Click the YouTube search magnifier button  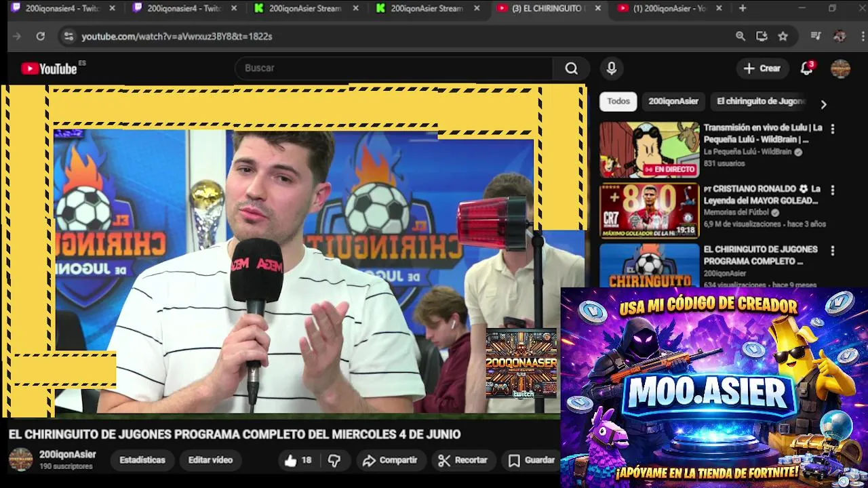tap(572, 68)
